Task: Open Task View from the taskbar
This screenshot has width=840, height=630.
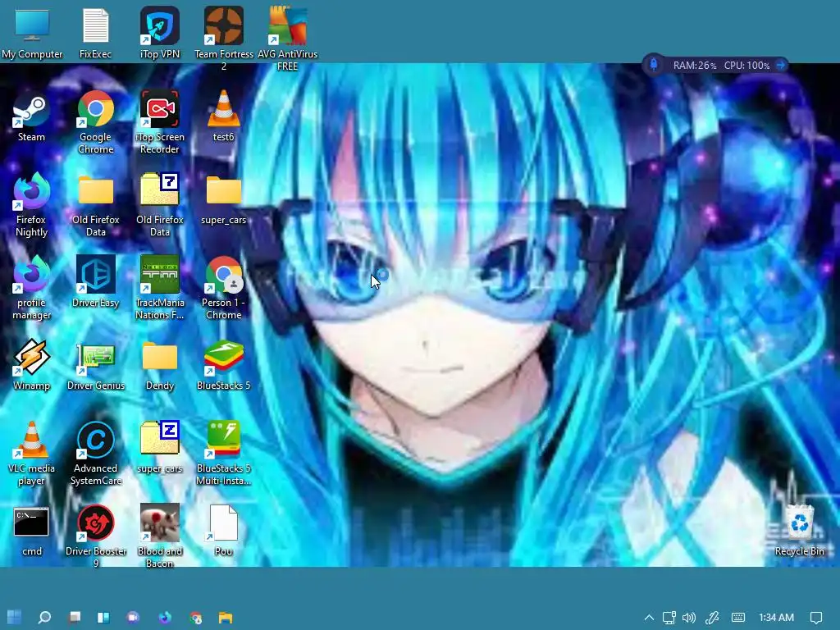Action: point(75,617)
